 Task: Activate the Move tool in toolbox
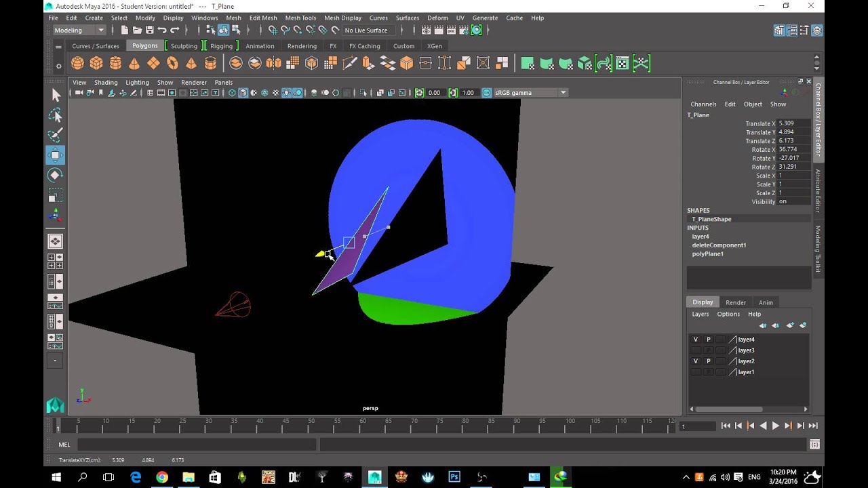(x=56, y=155)
